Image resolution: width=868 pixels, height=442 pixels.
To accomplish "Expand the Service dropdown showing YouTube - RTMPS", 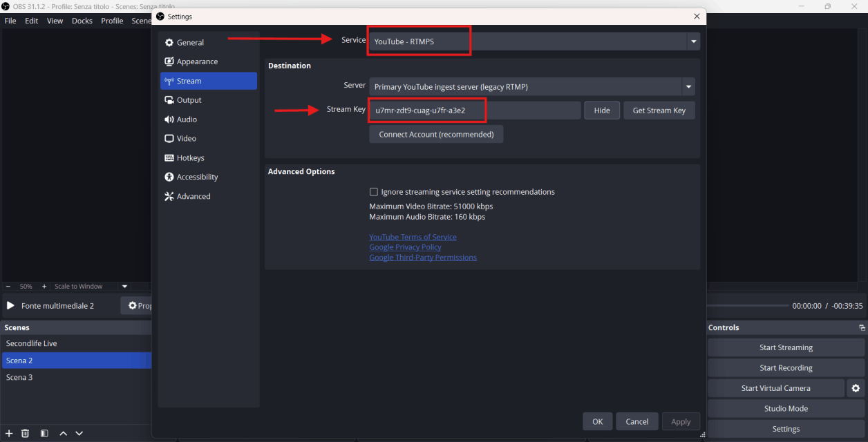I will (x=534, y=41).
